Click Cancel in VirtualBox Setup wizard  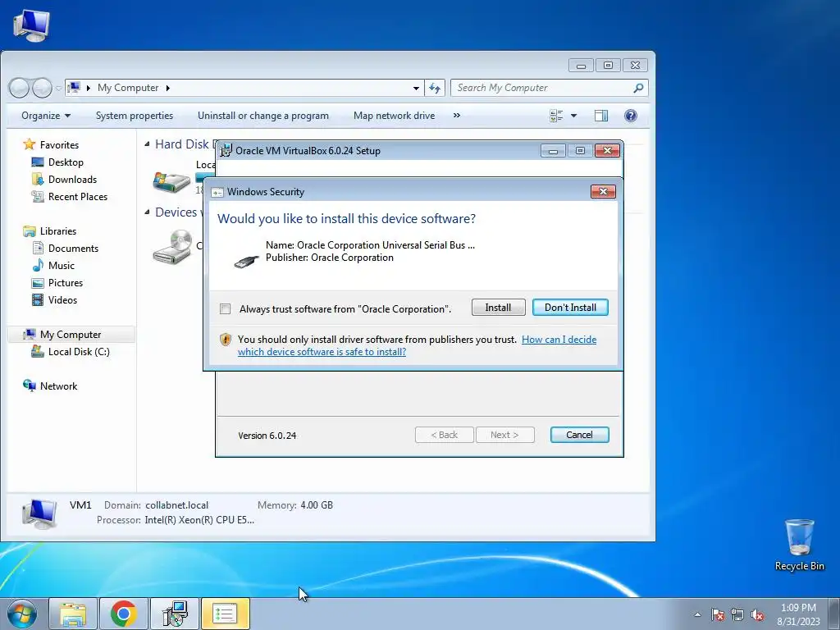tap(579, 435)
